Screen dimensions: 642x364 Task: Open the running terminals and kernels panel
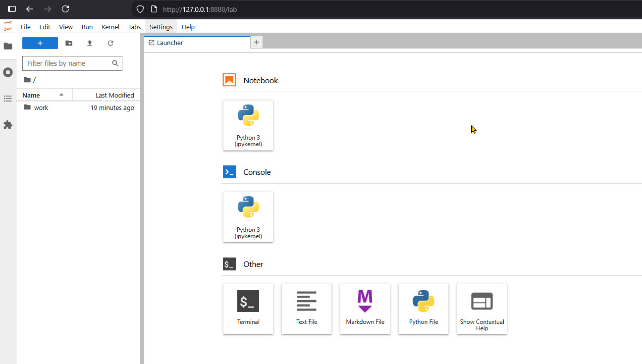(8, 72)
